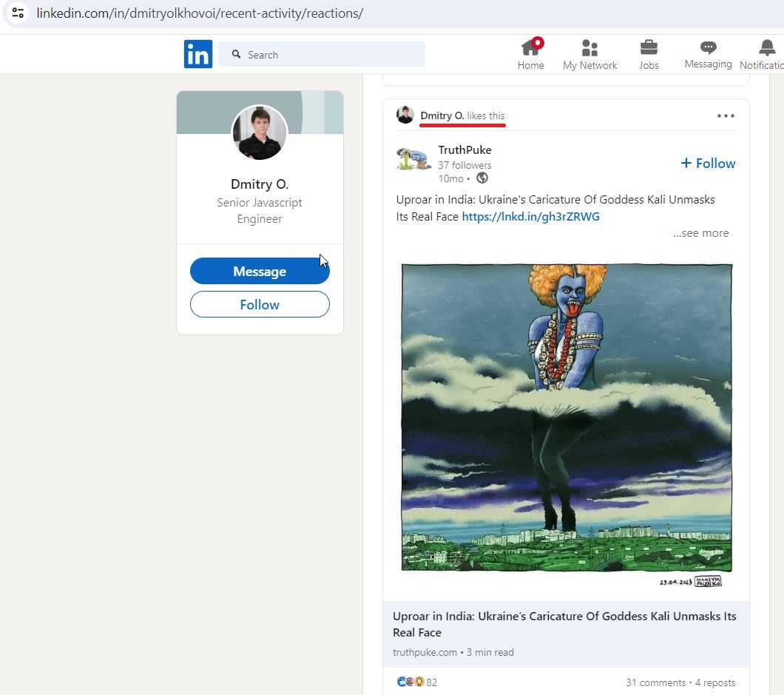Viewport: 784px width, 695px height.
Task: Open Dmitry O. name in profile card
Action: (x=260, y=184)
